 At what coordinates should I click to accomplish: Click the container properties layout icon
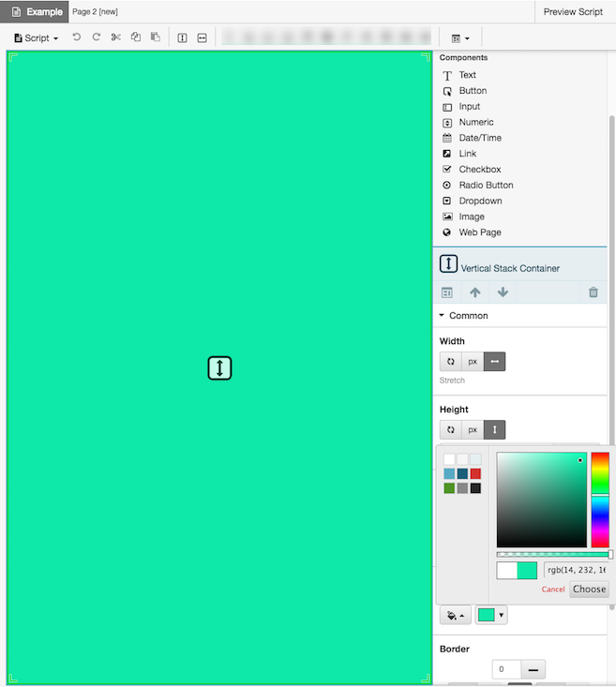[x=447, y=292]
